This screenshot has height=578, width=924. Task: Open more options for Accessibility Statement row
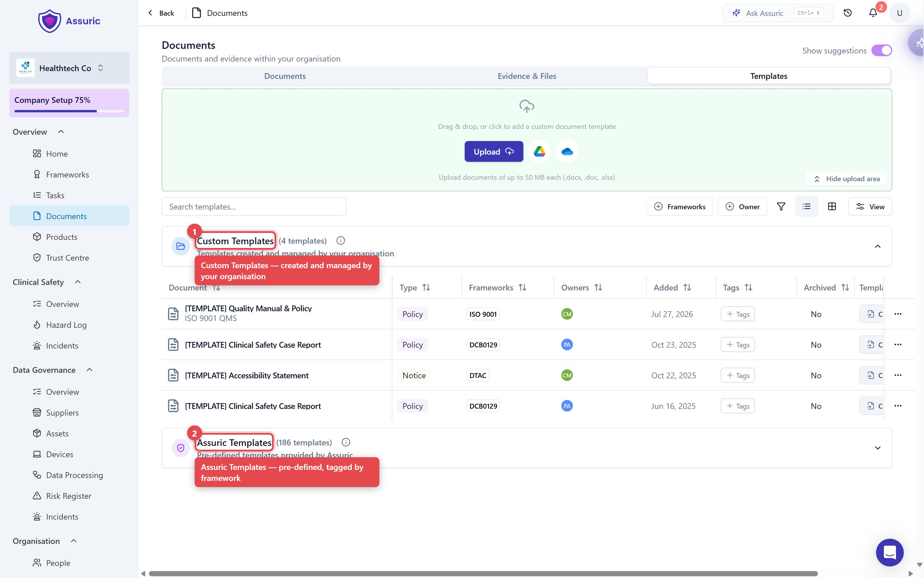pos(898,375)
